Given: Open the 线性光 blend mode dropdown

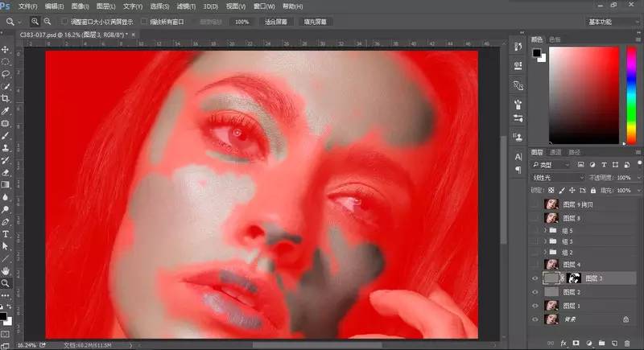Looking at the screenshot, I should (559, 177).
